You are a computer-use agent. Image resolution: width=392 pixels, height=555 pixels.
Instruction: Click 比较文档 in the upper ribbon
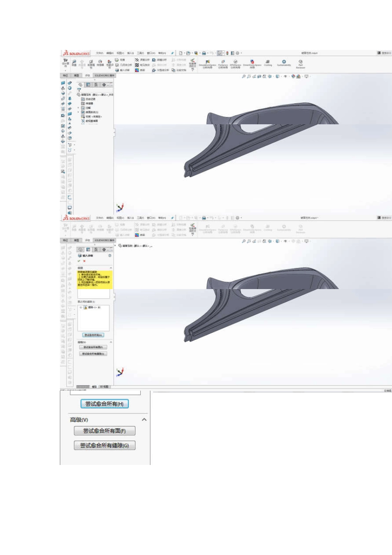pyautogui.click(x=179, y=70)
